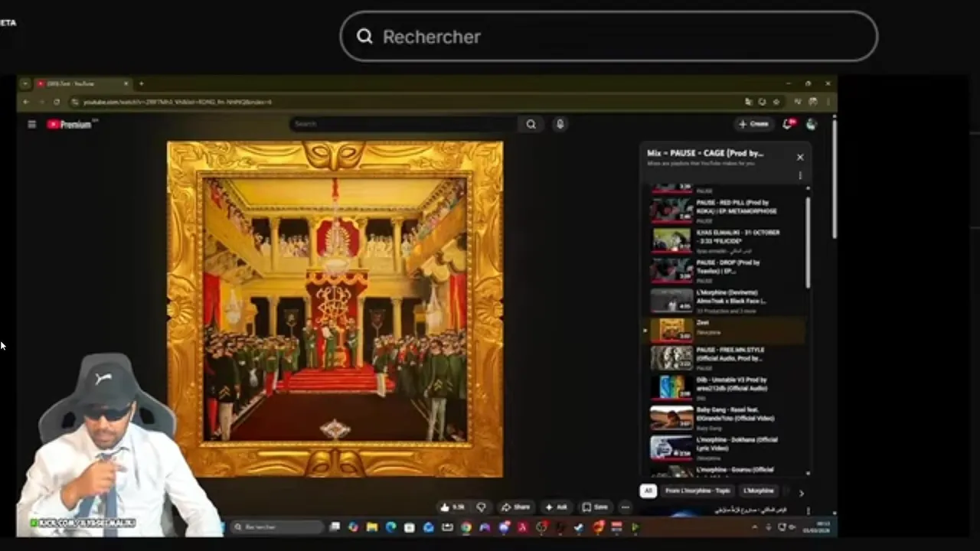The height and width of the screenshot is (551, 980).
Task: Play L'morphine - Dokhana lyric video item
Action: click(727, 448)
